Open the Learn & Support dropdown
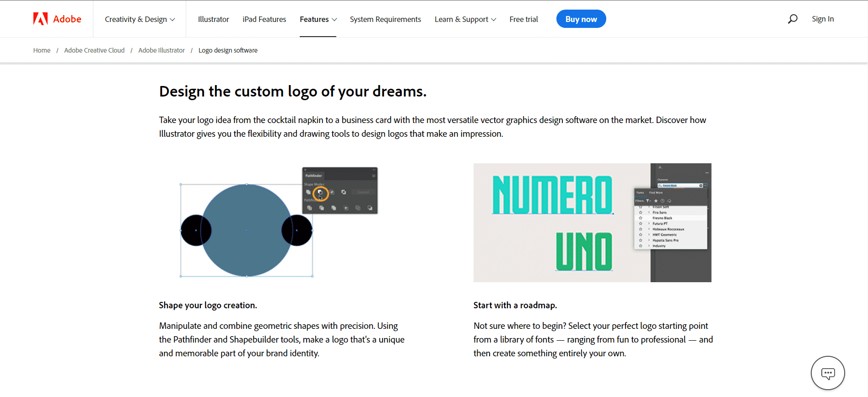Image resolution: width=868 pixels, height=397 pixels. point(465,19)
